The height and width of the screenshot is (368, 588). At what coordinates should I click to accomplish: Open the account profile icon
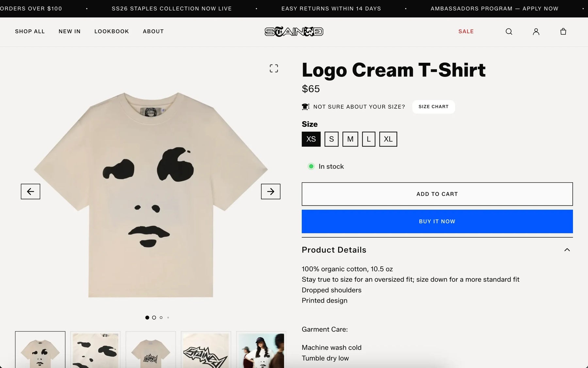[536, 31]
